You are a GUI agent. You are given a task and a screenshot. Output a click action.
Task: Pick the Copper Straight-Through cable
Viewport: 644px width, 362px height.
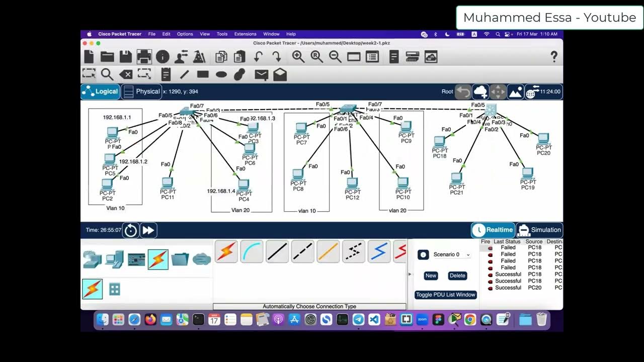[x=277, y=251]
